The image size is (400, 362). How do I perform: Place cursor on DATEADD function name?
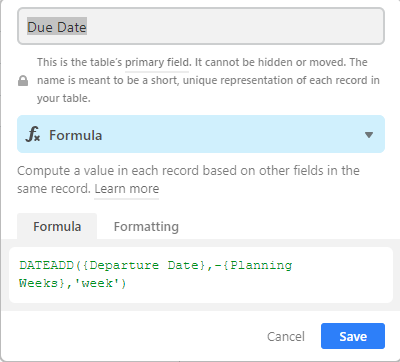click(x=46, y=265)
